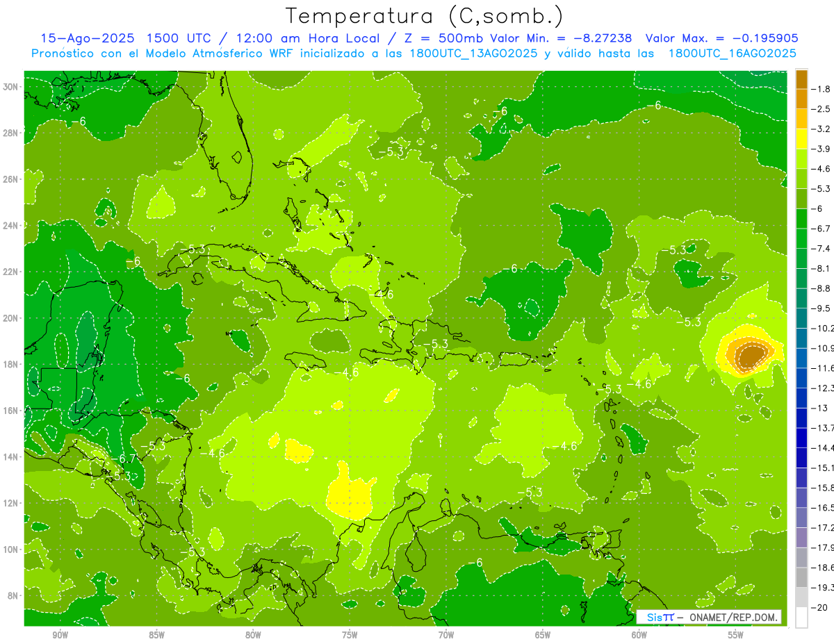Click the '-9.5' color scale value
Image resolution: width=834 pixels, height=644 pixels.
[x=821, y=308]
